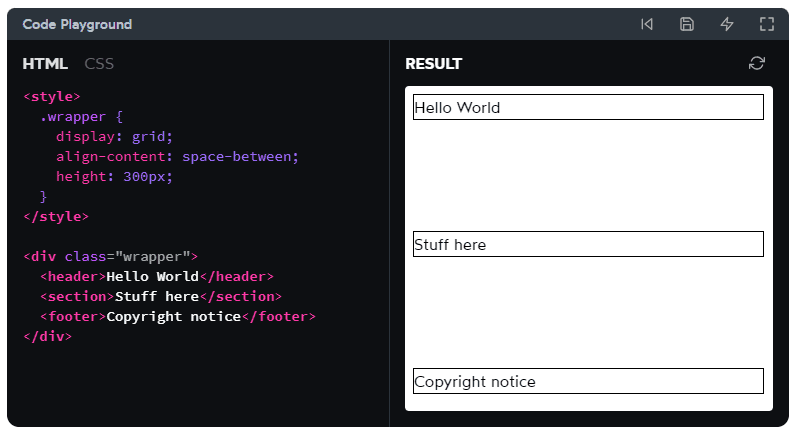795x434 pixels.
Task: Click the closing </div> tag
Action: [48, 336]
